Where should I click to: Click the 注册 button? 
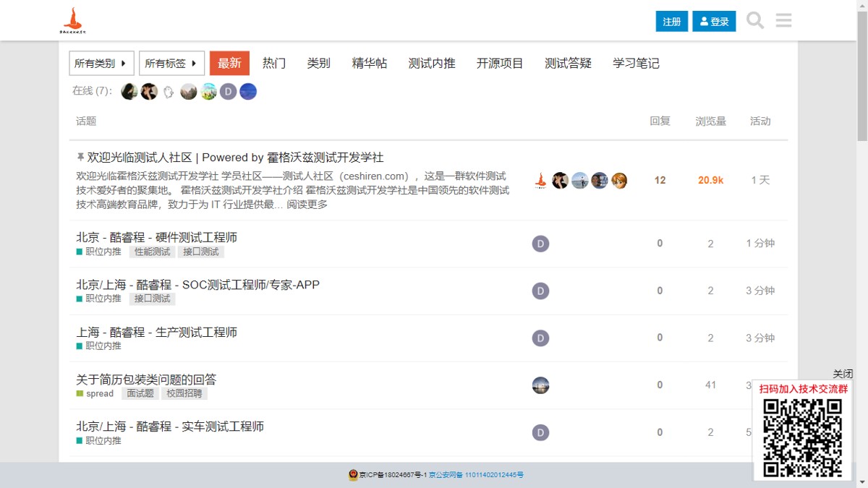[671, 22]
